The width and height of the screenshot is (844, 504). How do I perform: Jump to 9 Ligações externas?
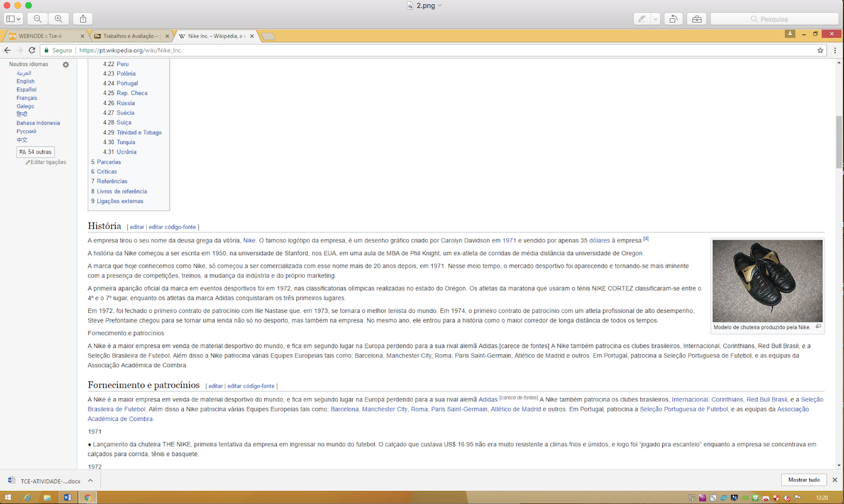point(120,201)
